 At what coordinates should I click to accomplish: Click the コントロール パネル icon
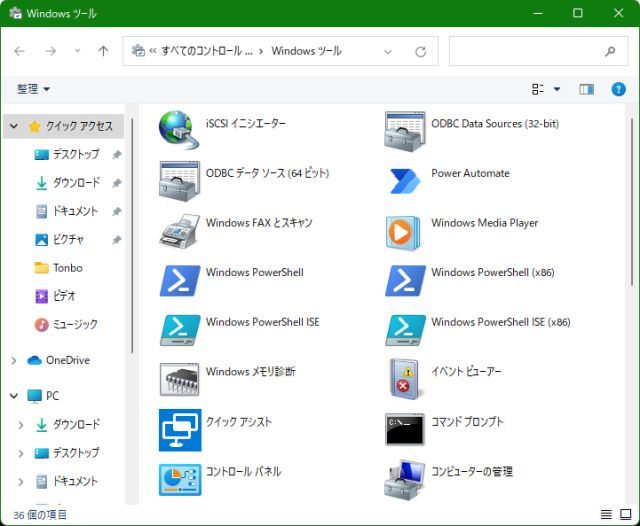click(x=180, y=479)
